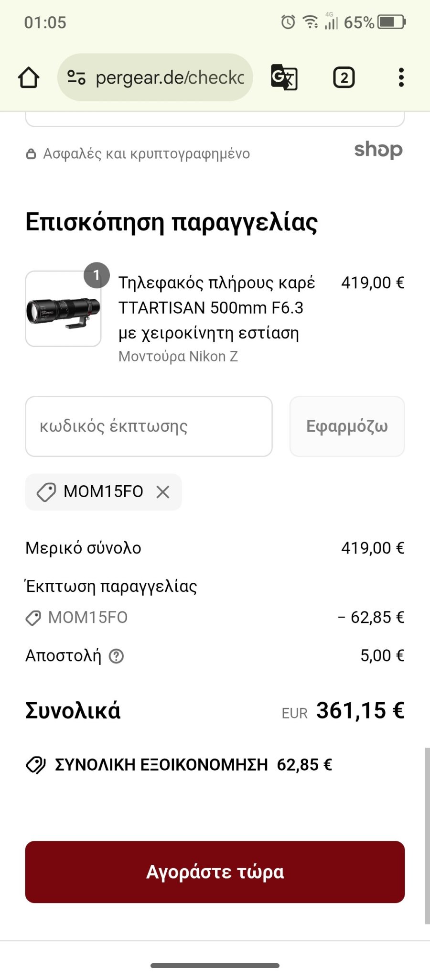
Task: Tap the Google Translate icon
Action: (x=284, y=77)
